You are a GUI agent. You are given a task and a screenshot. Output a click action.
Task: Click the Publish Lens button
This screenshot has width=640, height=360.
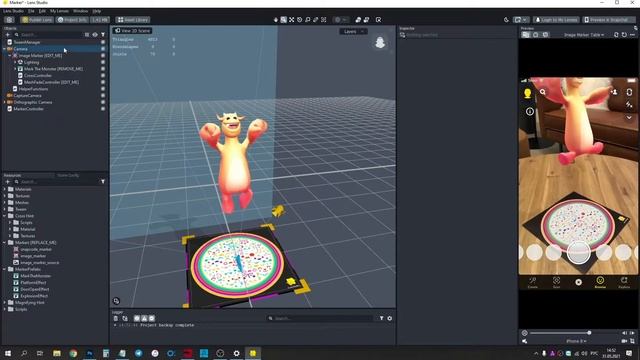coord(37,20)
